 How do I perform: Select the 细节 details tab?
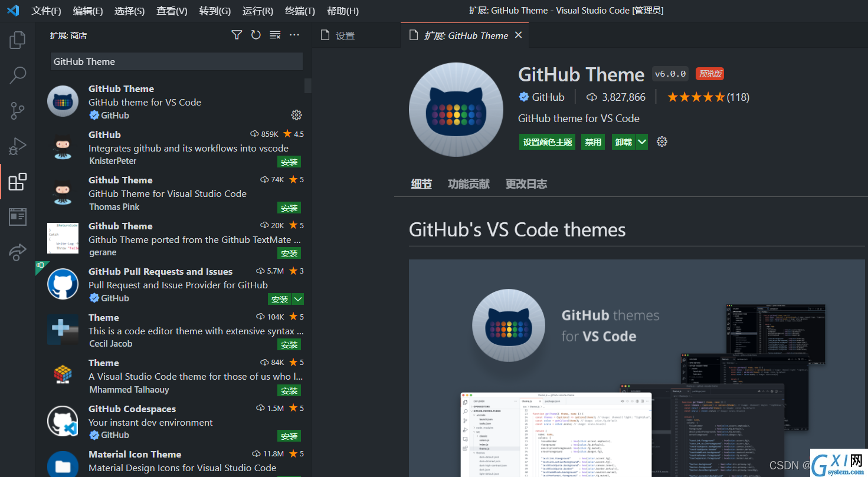click(421, 184)
